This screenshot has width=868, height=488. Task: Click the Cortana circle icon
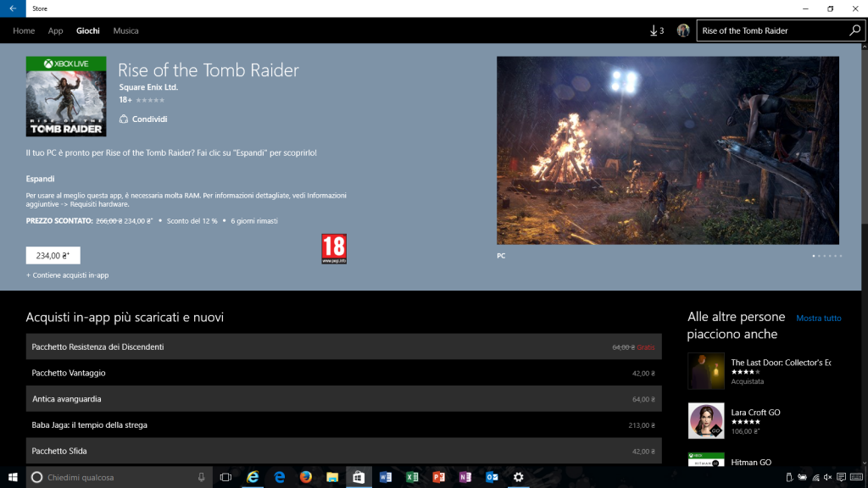[36, 477]
